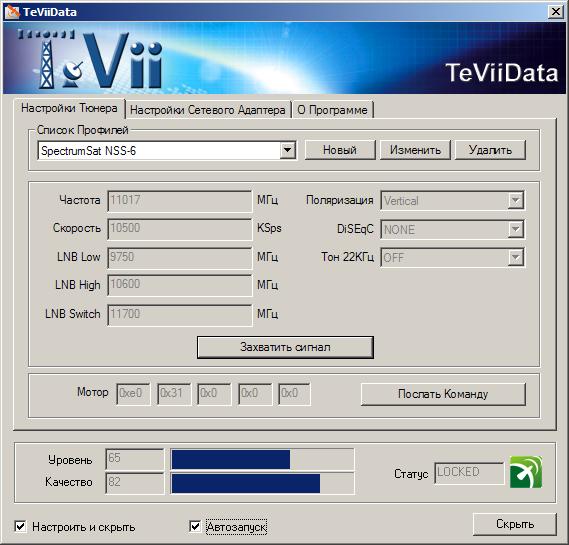569x545 pixels.
Task: Click the 'Список Профилей' group label
Action: click(82, 130)
